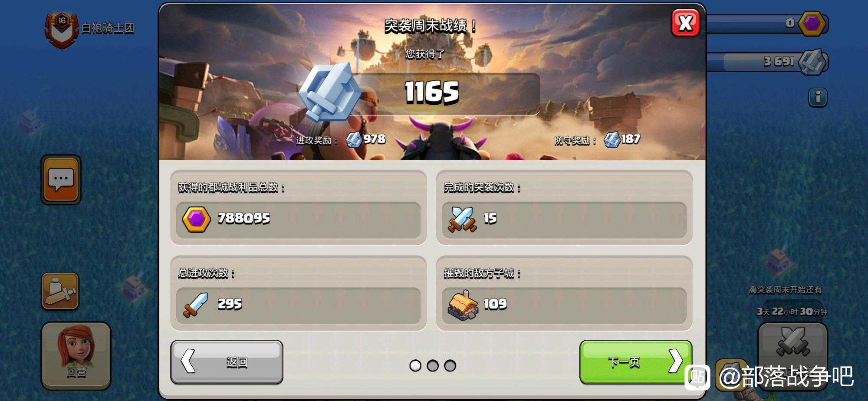Click the completed raids count 15 row

click(x=564, y=219)
